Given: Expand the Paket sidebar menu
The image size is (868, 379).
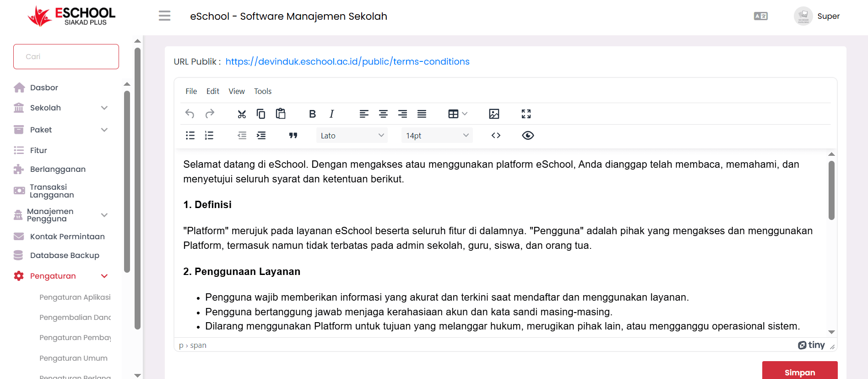Looking at the screenshot, I should pos(61,130).
